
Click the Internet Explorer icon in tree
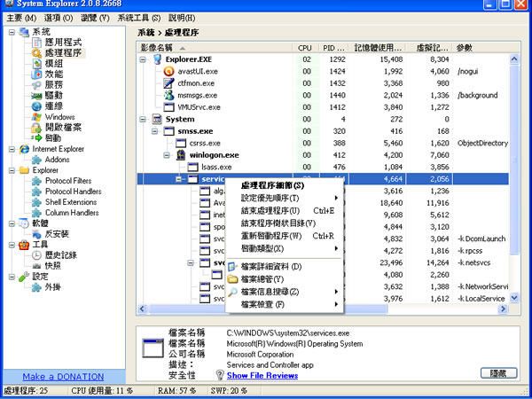(24, 149)
